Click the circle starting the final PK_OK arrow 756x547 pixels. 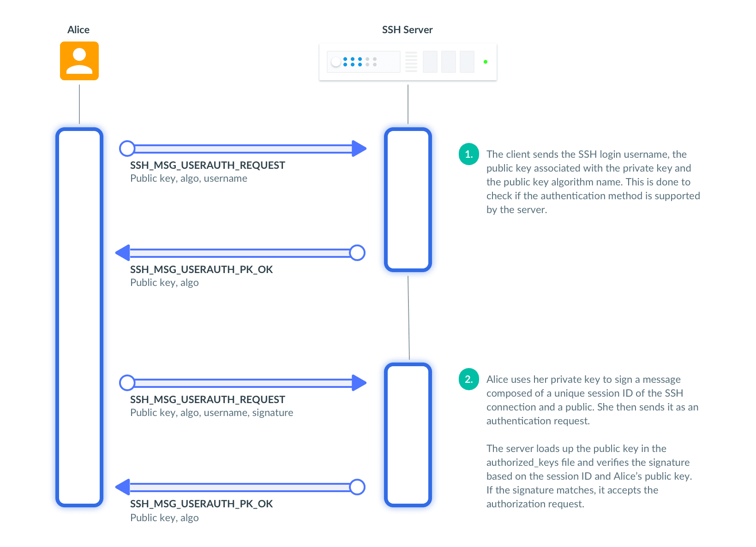point(357,487)
